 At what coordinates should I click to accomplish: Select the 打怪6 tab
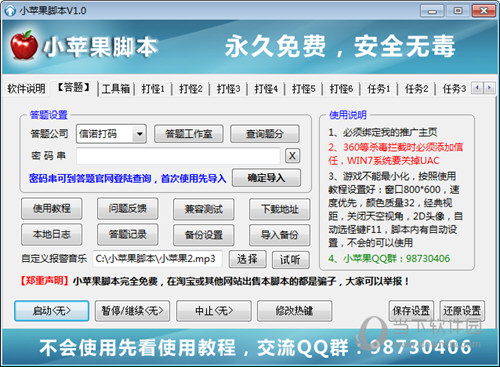click(341, 89)
